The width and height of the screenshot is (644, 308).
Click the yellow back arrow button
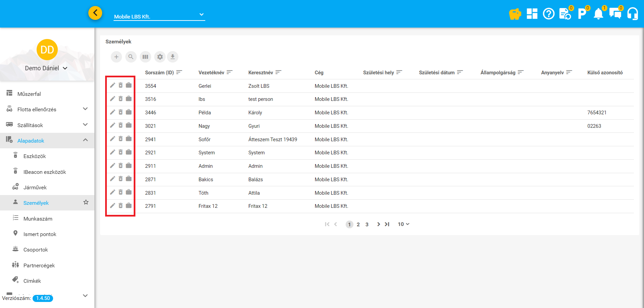coord(95,13)
